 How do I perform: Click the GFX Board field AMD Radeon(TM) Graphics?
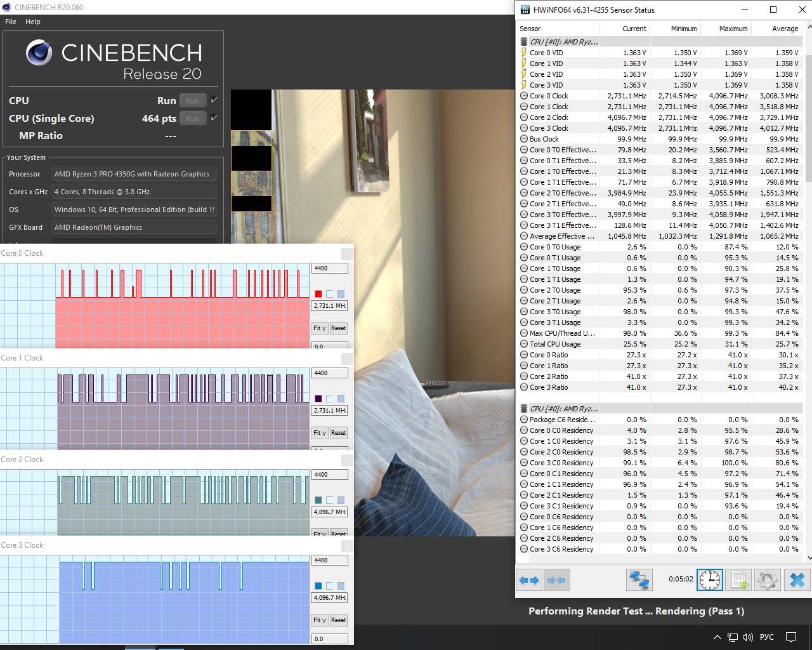click(x=134, y=227)
